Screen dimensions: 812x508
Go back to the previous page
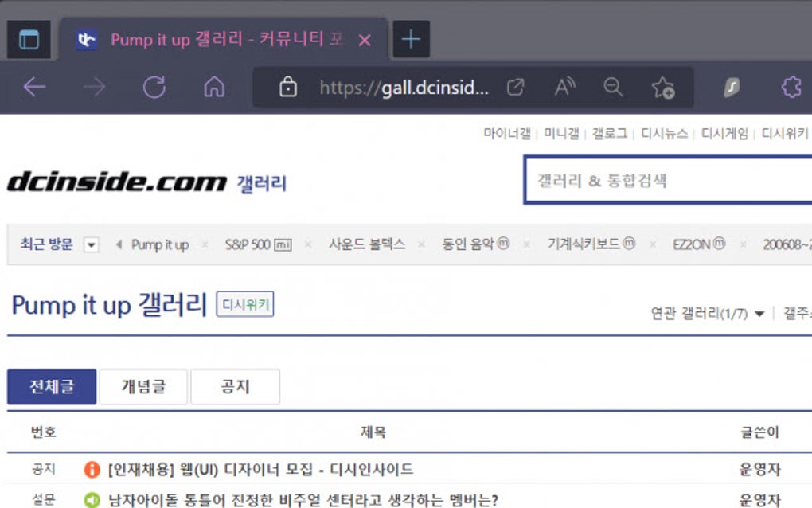pos(35,87)
